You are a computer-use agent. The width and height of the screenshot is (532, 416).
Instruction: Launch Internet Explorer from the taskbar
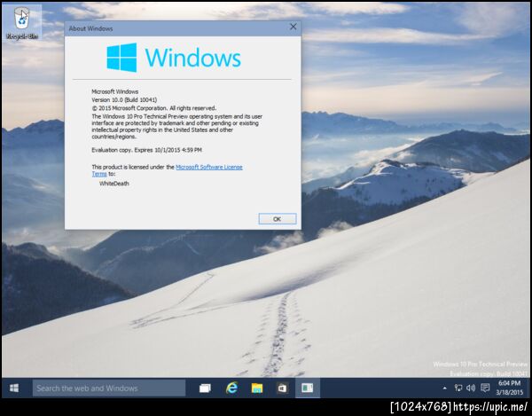[231, 388]
